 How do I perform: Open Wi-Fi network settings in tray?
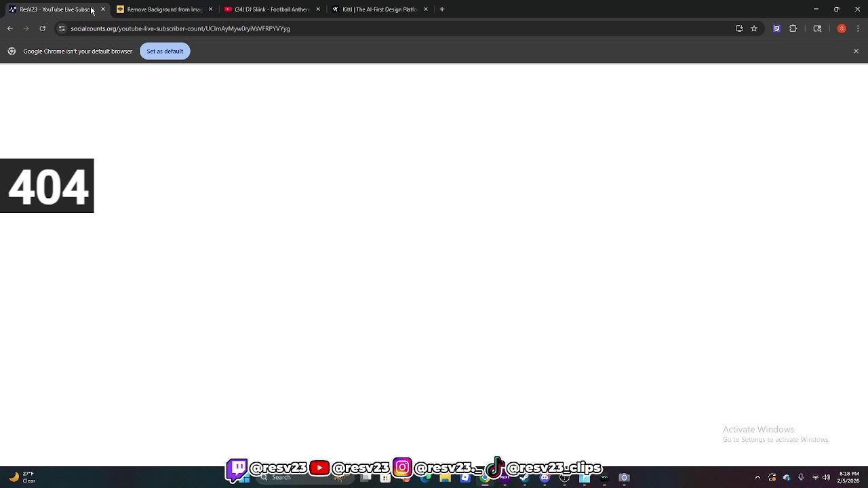pos(815,477)
